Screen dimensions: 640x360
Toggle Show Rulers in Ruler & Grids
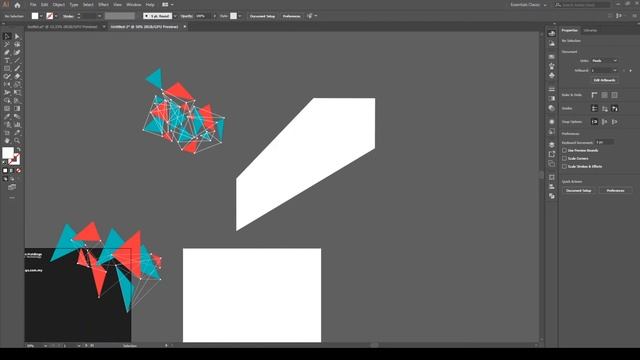pos(594,95)
